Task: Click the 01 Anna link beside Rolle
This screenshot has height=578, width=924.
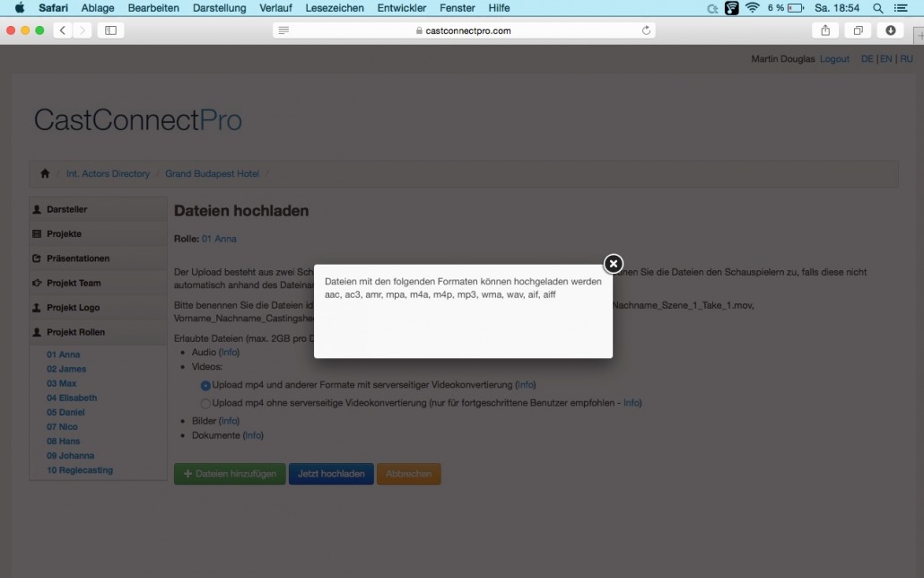Action: pos(219,239)
